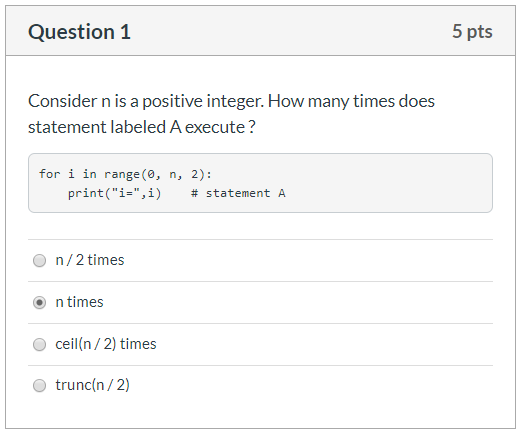517x441 pixels.
Task: Click the "n times" answer label text
Action: coord(79,302)
